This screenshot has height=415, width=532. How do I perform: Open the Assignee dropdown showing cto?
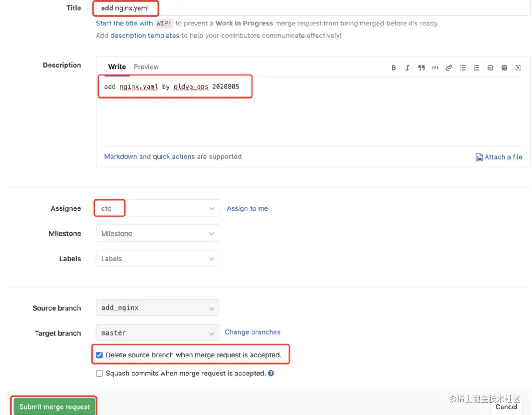point(157,208)
